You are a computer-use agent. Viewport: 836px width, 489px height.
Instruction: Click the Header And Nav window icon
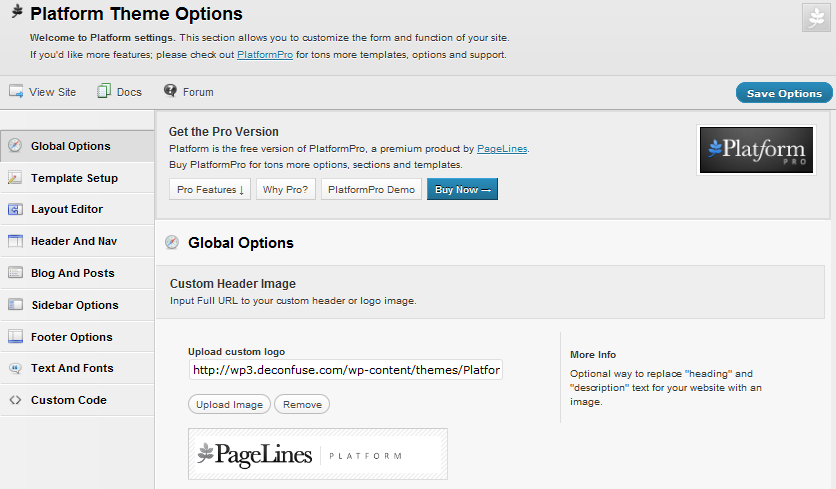15,241
